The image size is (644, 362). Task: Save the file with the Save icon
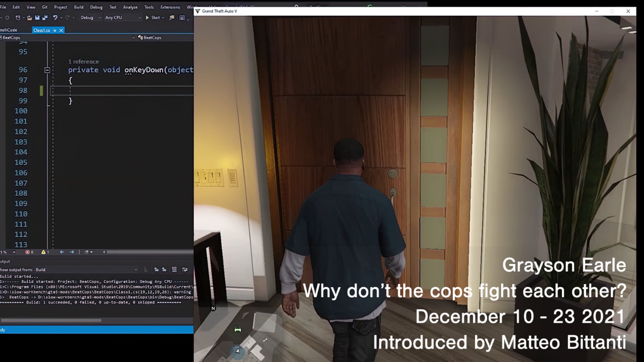[x=37, y=18]
